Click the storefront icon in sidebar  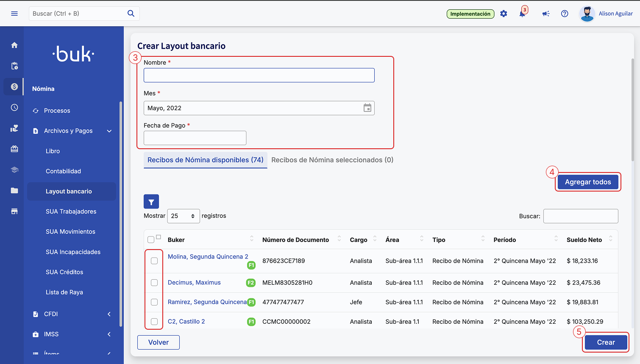14,211
